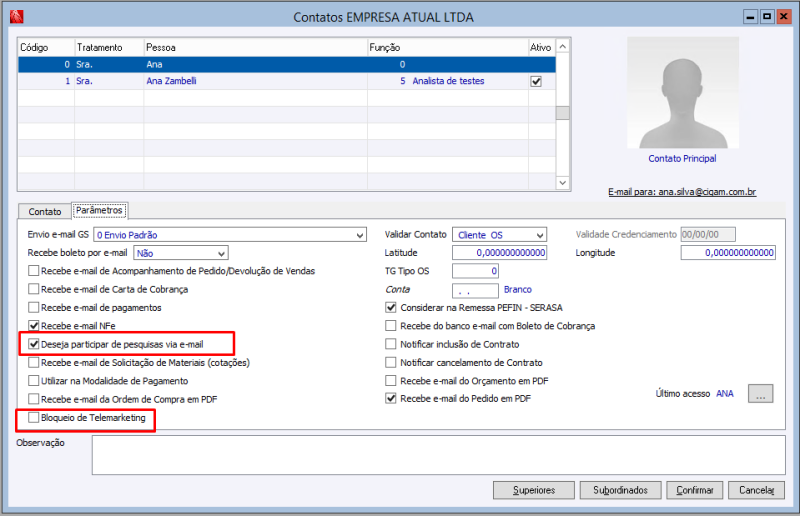This screenshot has width=800, height=516.
Task: Click the Branco account description text
Action: click(518, 289)
